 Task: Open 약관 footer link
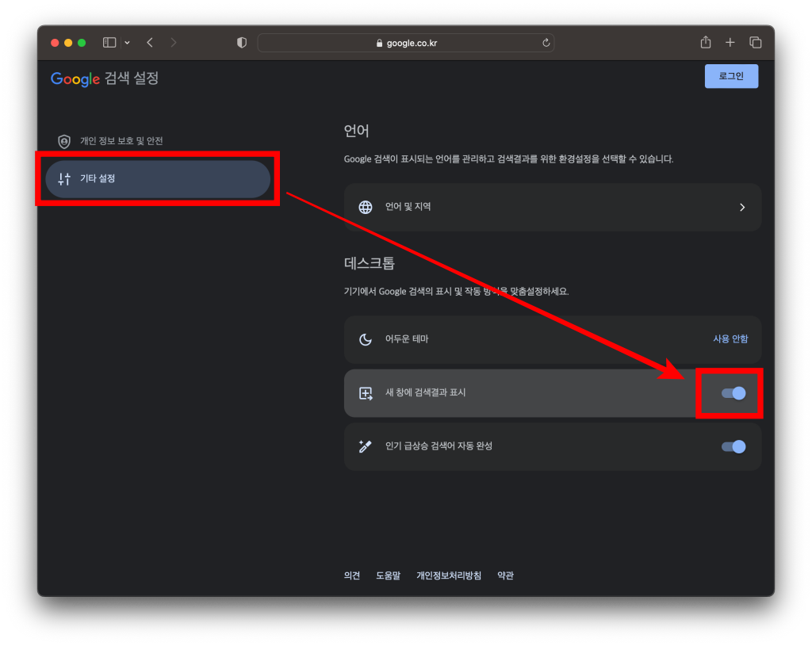(505, 575)
